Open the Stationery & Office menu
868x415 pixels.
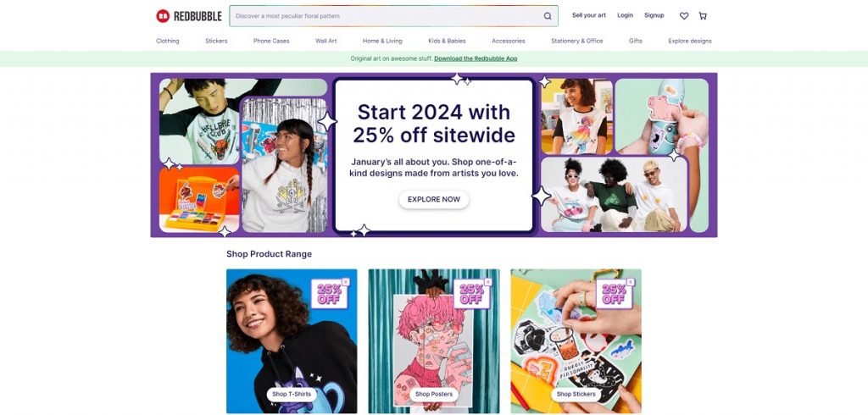[576, 41]
